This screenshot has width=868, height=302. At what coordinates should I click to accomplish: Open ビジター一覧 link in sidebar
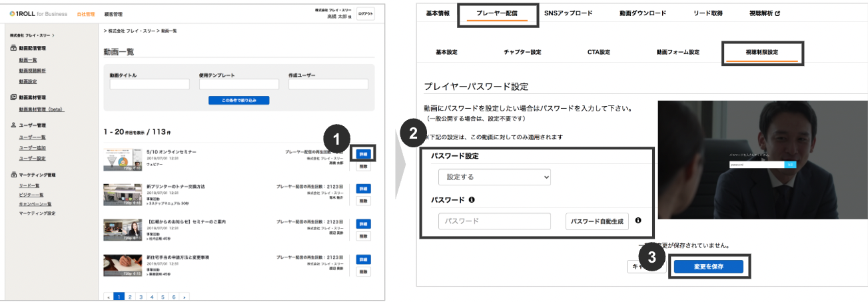coord(31,195)
